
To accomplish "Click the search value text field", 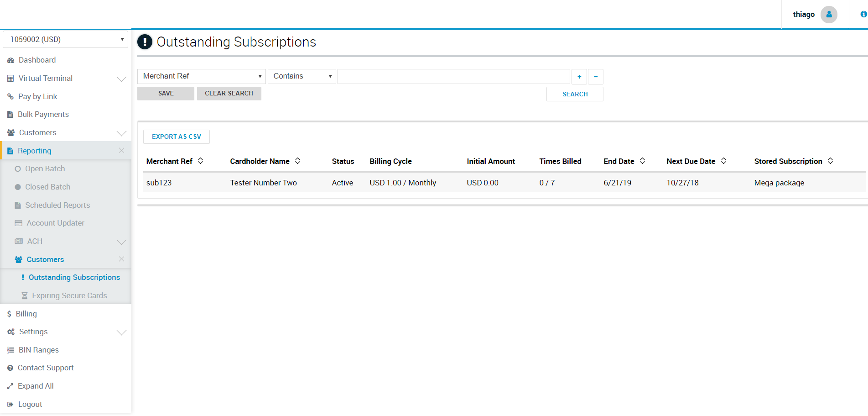I will click(x=453, y=77).
